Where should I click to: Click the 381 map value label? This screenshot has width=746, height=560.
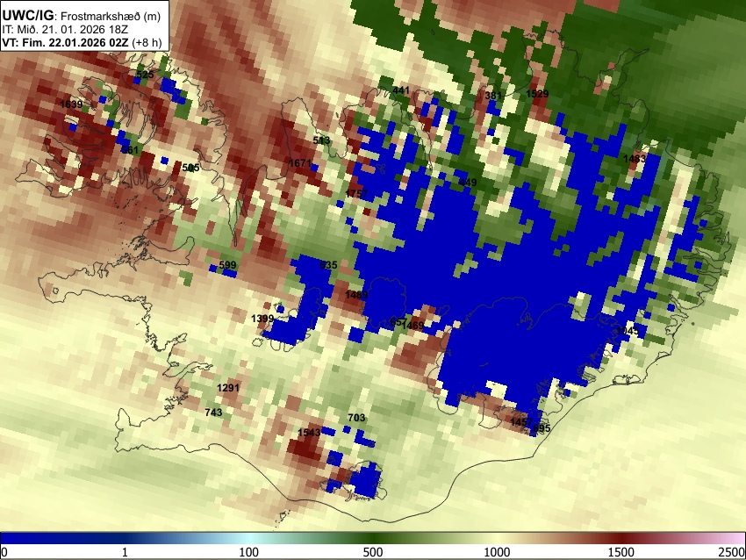tap(493, 96)
